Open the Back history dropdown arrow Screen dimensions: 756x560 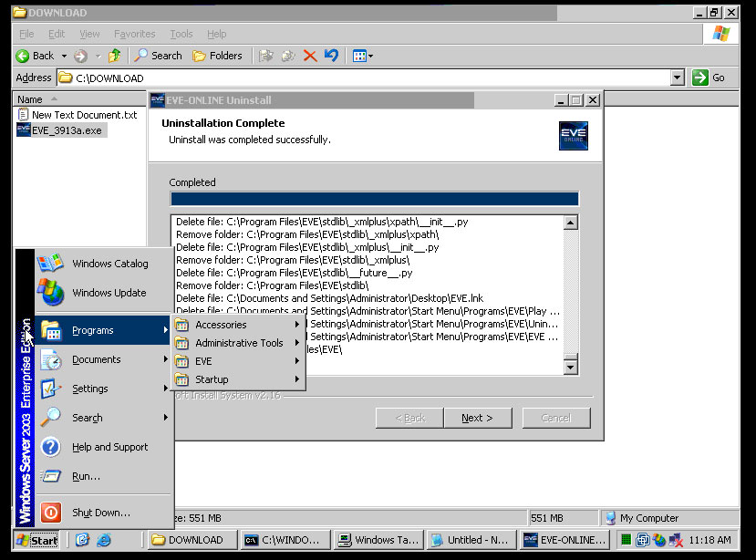64,56
